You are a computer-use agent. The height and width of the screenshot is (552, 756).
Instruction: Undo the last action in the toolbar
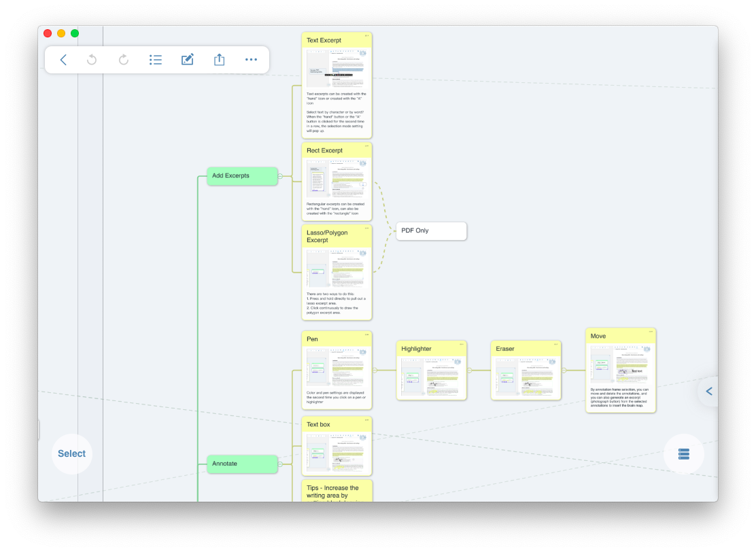[x=92, y=60]
